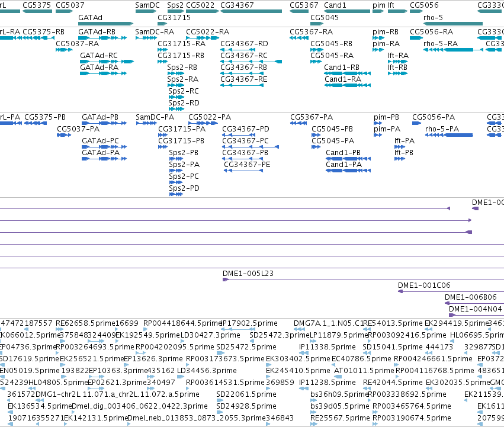The image size is (504, 427).
Task: Open the CG5375-RB transcript label
Action: pyautogui.click(x=44, y=32)
